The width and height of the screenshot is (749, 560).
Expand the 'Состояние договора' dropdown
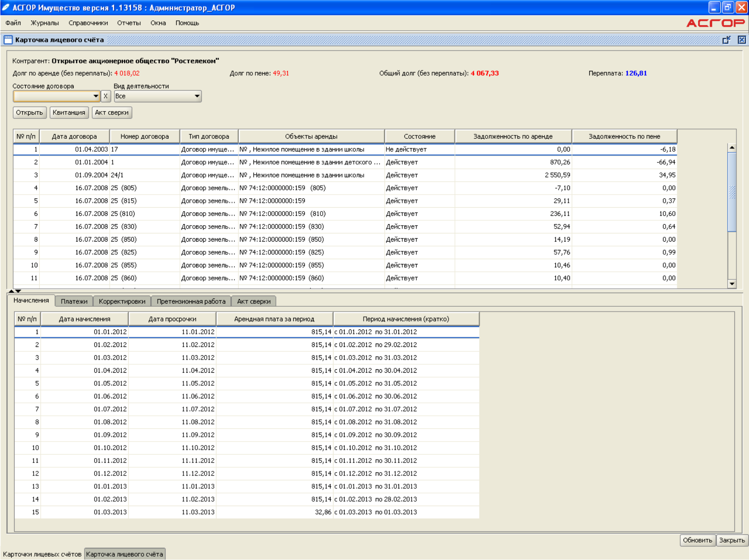(x=96, y=96)
